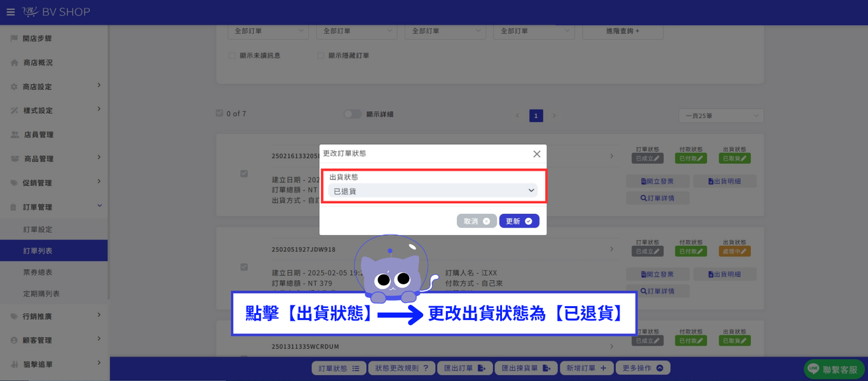Tick the 顯示隱藏訂單 checkbox
Image resolution: width=868 pixels, height=381 pixels.
point(321,56)
